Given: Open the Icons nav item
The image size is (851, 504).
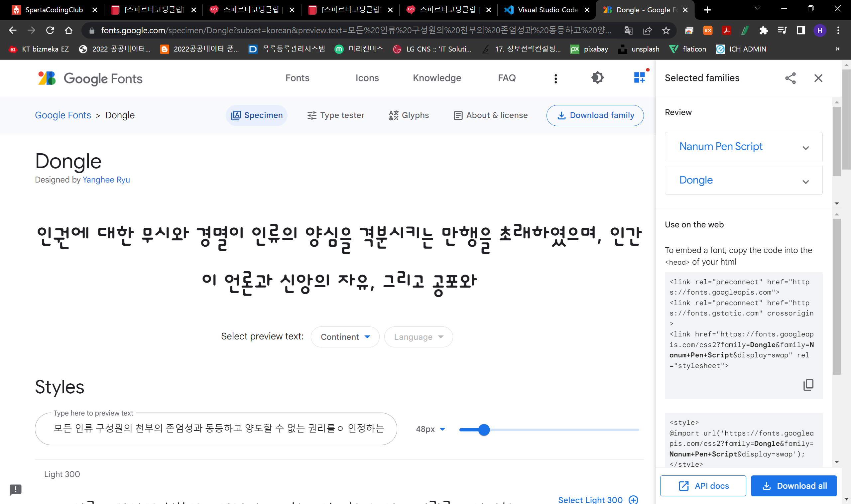Looking at the screenshot, I should point(367,78).
